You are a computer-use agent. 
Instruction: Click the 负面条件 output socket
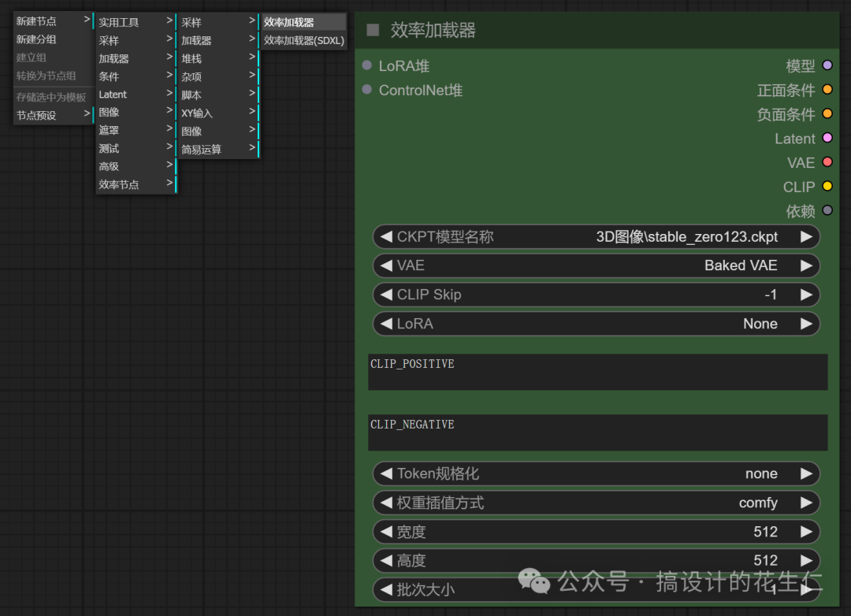[827, 114]
